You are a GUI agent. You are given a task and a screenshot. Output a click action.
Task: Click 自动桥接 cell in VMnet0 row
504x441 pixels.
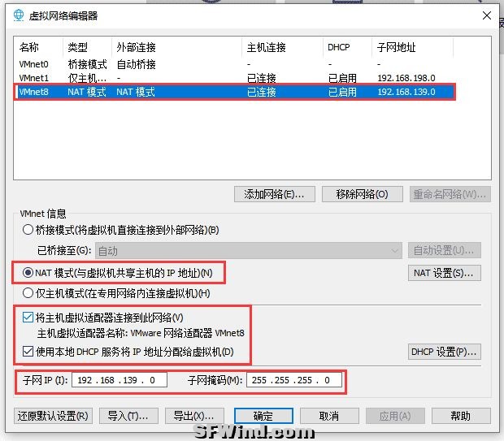click(136, 64)
